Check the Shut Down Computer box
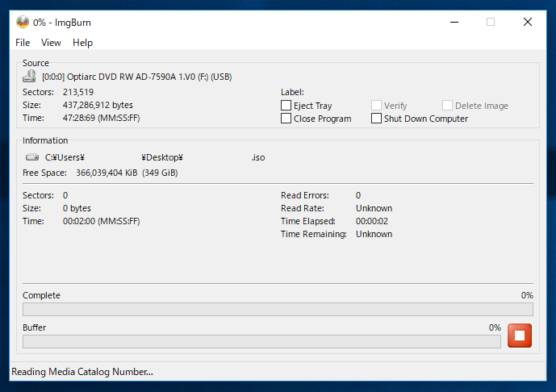The height and width of the screenshot is (392, 556). tap(377, 119)
